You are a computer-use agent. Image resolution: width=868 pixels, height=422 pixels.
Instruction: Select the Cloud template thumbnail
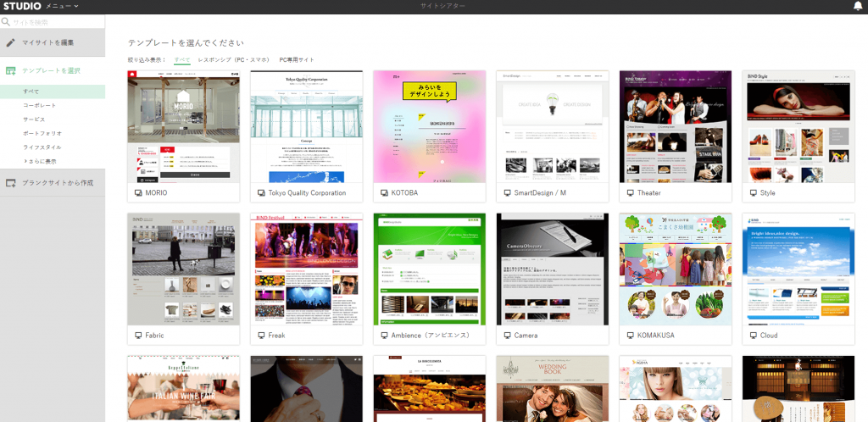pos(798,269)
